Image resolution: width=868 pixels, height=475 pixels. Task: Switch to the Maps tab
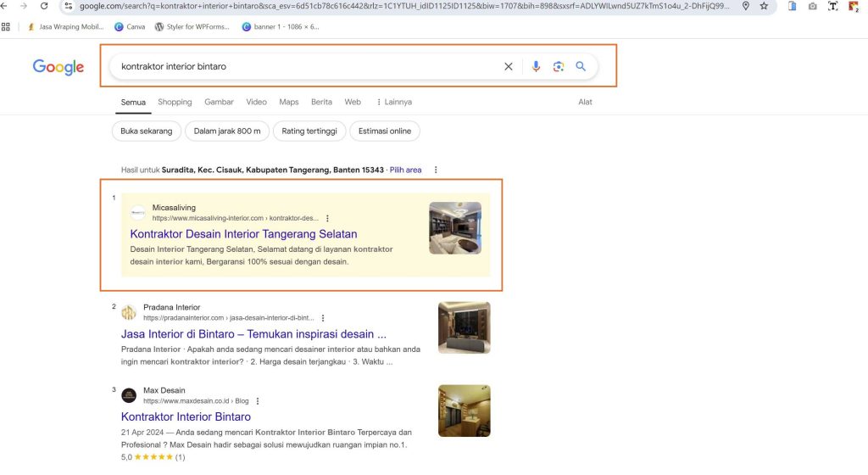(x=289, y=102)
